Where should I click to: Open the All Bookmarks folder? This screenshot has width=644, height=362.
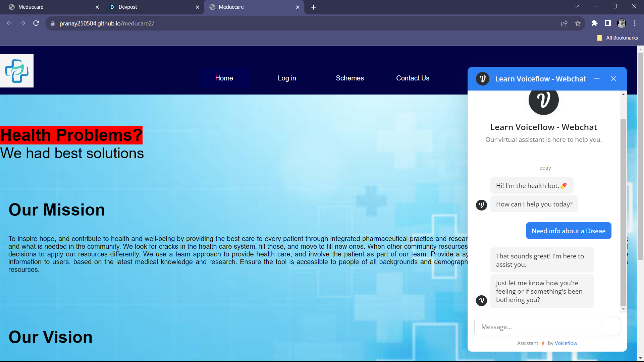[x=618, y=38]
